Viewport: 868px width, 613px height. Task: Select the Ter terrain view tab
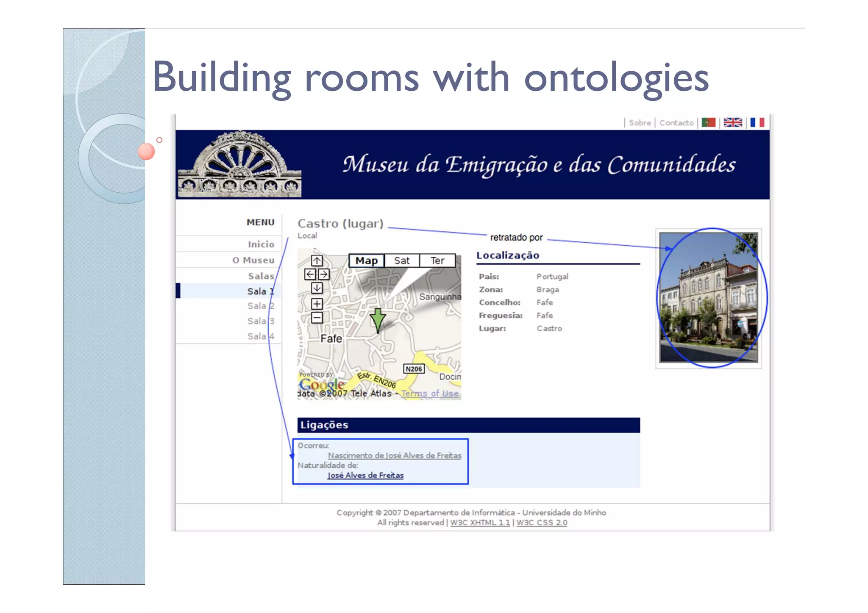point(437,261)
